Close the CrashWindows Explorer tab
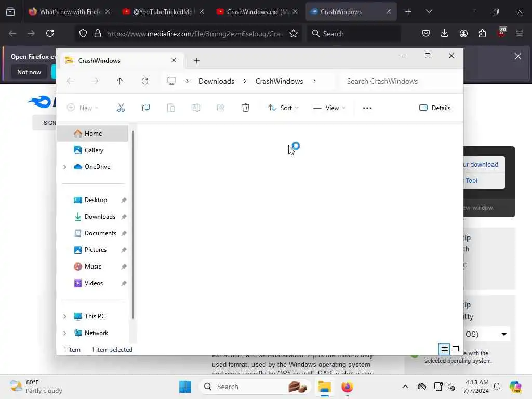 [174, 60]
